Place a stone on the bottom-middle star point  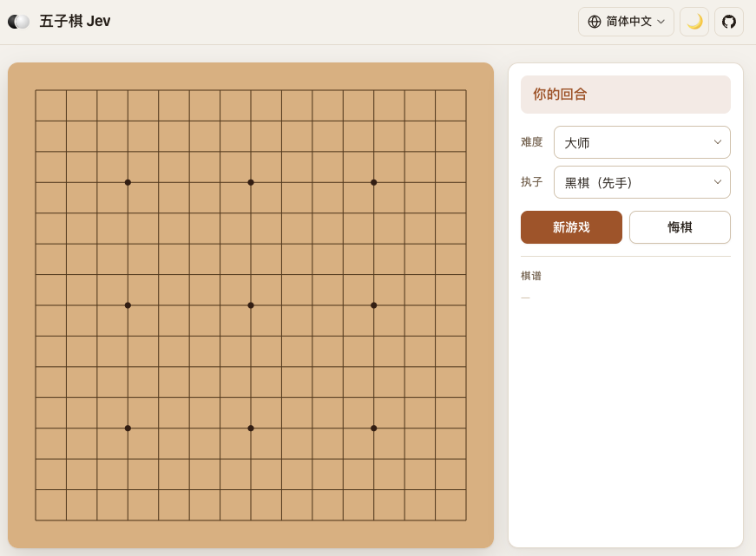pyautogui.click(x=251, y=428)
